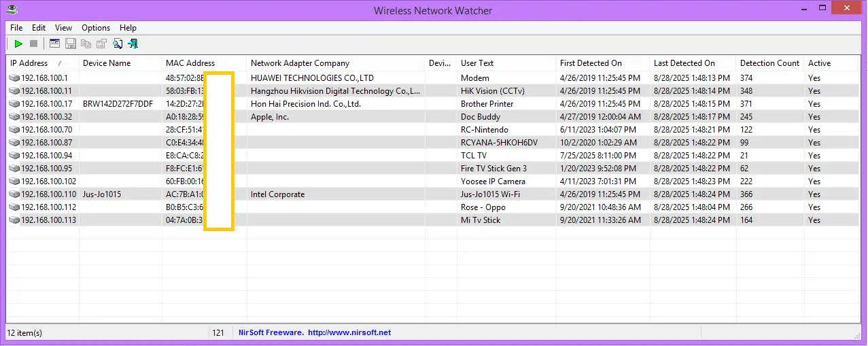868x346 pixels.
Task: Click device icon for 192.168.100.94
Action: coord(14,156)
